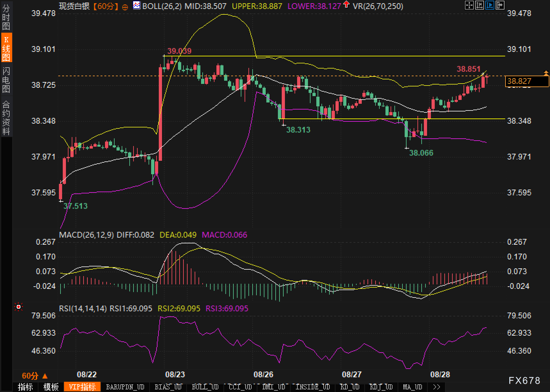Toggle the blue highlighted chart axis icon
The width and height of the screenshot is (550, 392).
pyautogui.click(x=489, y=5)
